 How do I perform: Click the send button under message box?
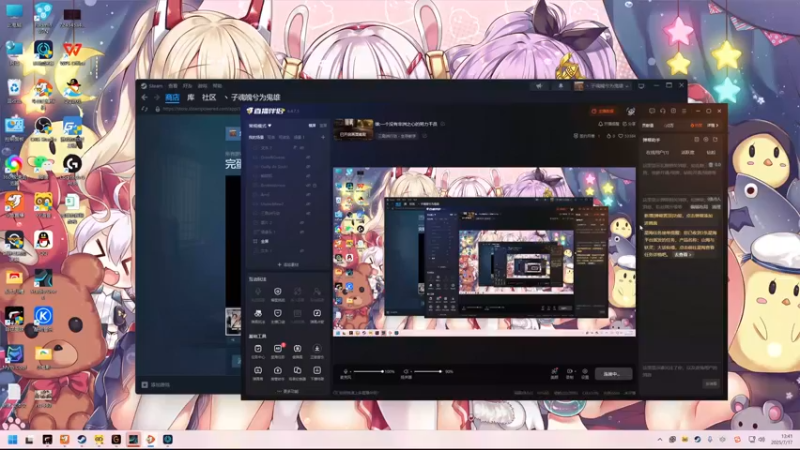(x=711, y=384)
